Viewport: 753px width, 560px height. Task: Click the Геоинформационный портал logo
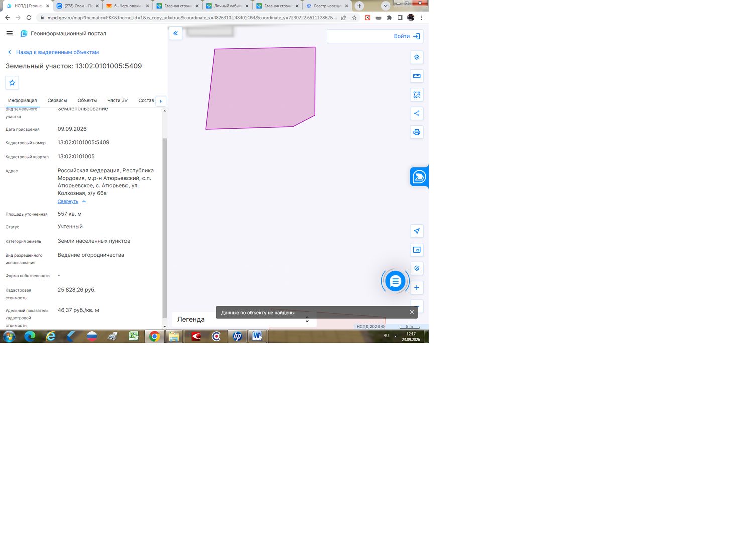pyautogui.click(x=63, y=33)
